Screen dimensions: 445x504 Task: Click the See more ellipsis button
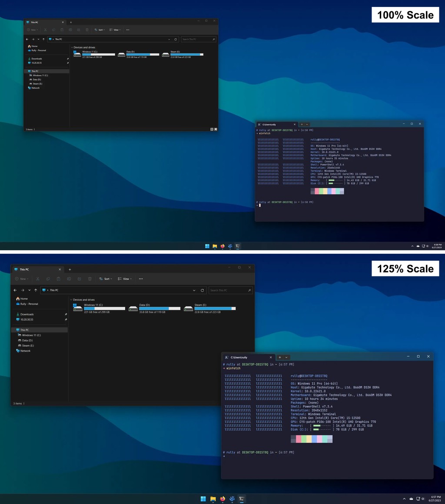point(141,279)
